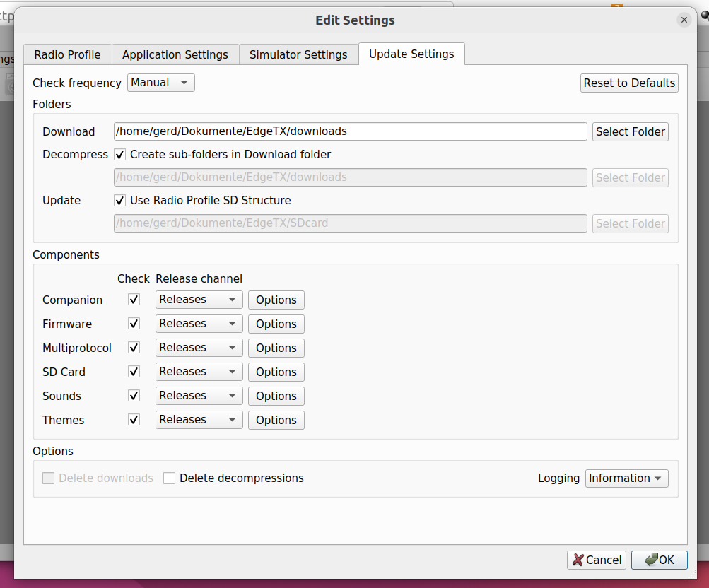Open the Companion release channel dropdown
The height and width of the screenshot is (588, 709).
[199, 300]
